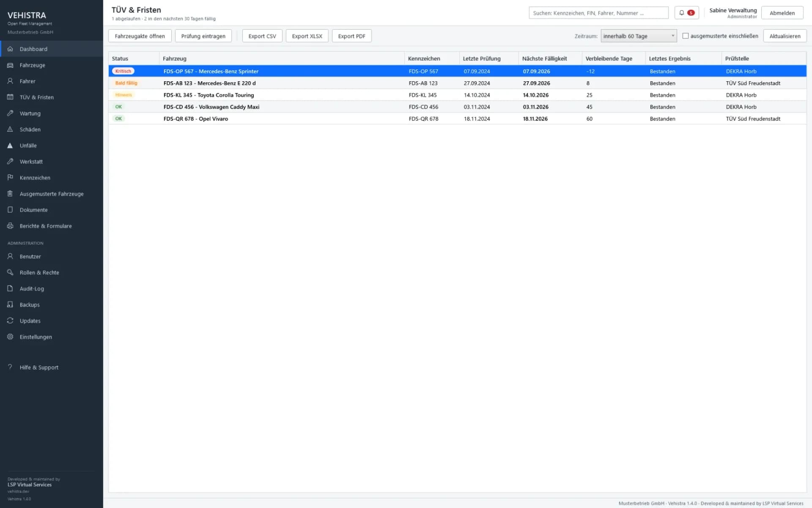Click the 'Sabine Verwaltung' user name

tap(733, 10)
